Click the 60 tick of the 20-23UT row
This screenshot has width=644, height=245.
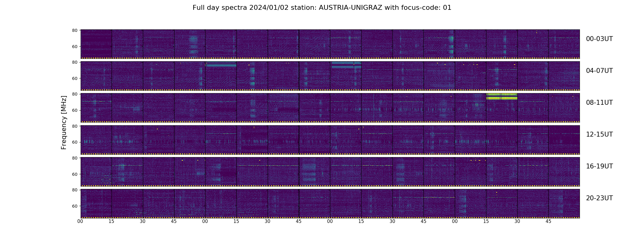pos(75,206)
